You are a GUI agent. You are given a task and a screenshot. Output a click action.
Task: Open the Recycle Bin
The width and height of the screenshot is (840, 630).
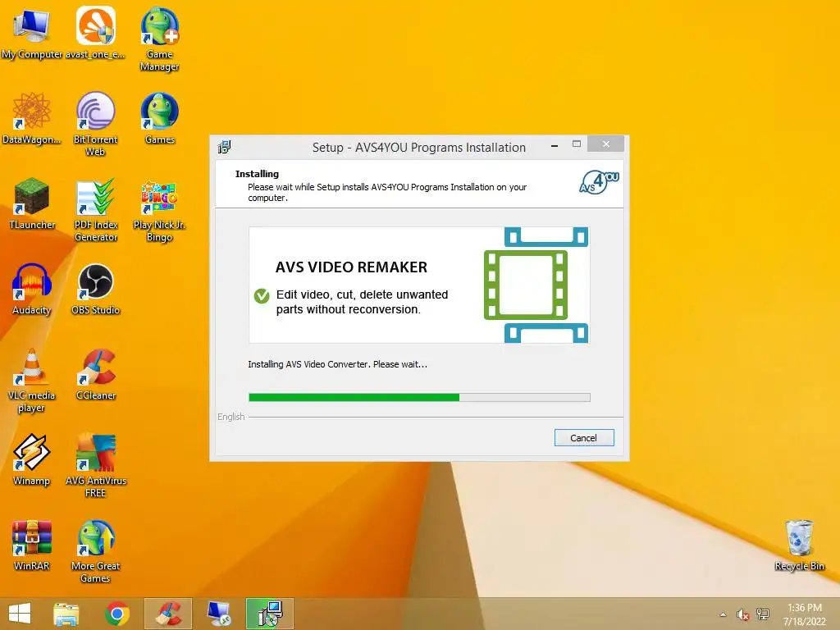pyautogui.click(x=799, y=545)
